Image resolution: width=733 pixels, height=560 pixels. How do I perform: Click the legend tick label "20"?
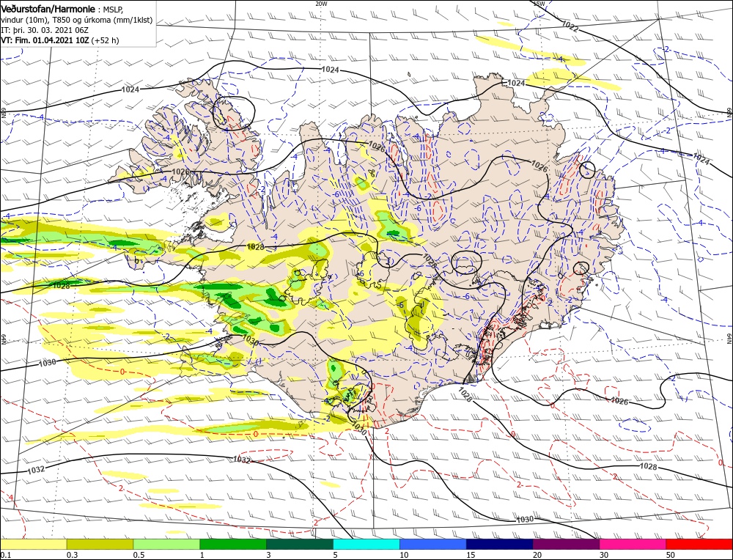pyautogui.click(x=537, y=555)
